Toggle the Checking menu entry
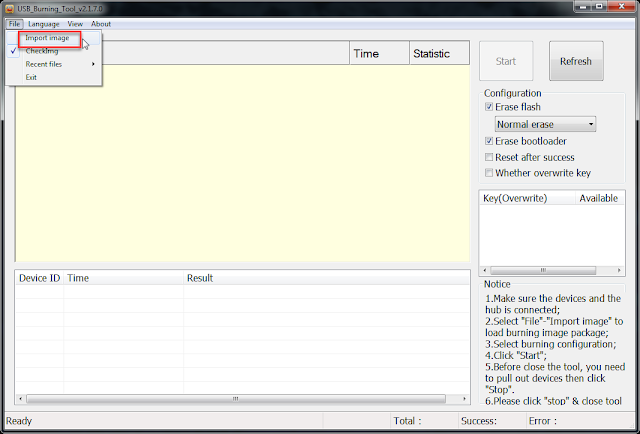Viewport: 640px width, 434px height. [42, 51]
